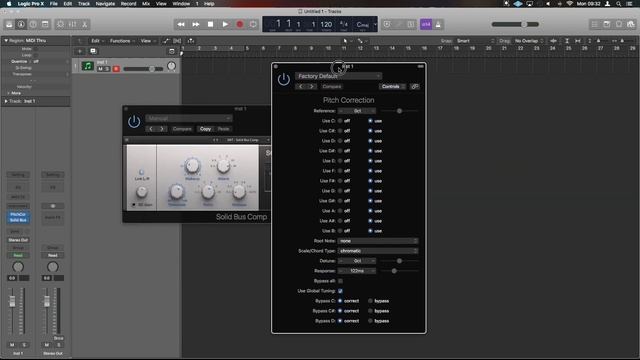Screen dimensions: 640x360
Task: Uncheck Use Global Tuning checkbox
Action: click(x=340, y=291)
